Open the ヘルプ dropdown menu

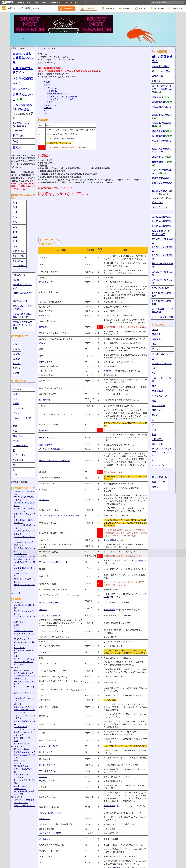[x=72, y=2]
